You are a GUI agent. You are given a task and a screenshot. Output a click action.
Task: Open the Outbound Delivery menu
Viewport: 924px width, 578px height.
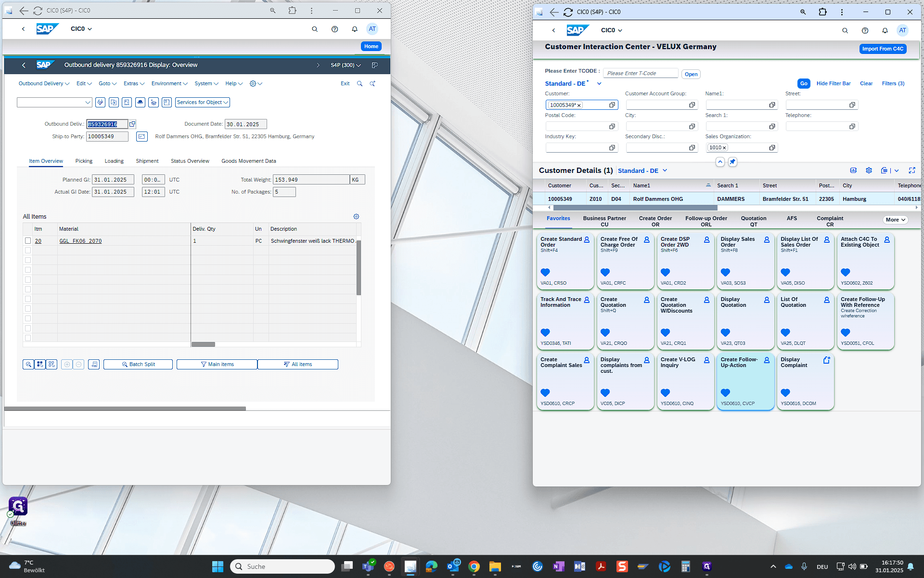point(44,83)
